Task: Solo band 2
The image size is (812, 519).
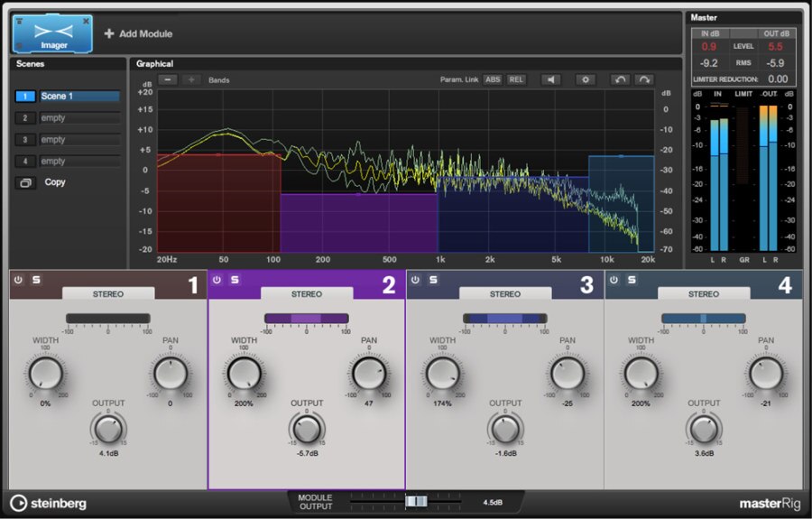Action: [235, 280]
